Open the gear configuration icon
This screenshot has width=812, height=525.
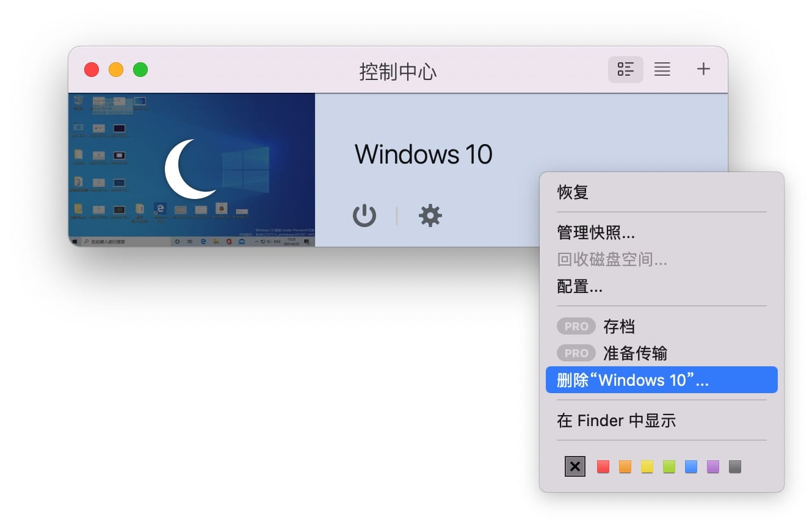click(430, 216)
